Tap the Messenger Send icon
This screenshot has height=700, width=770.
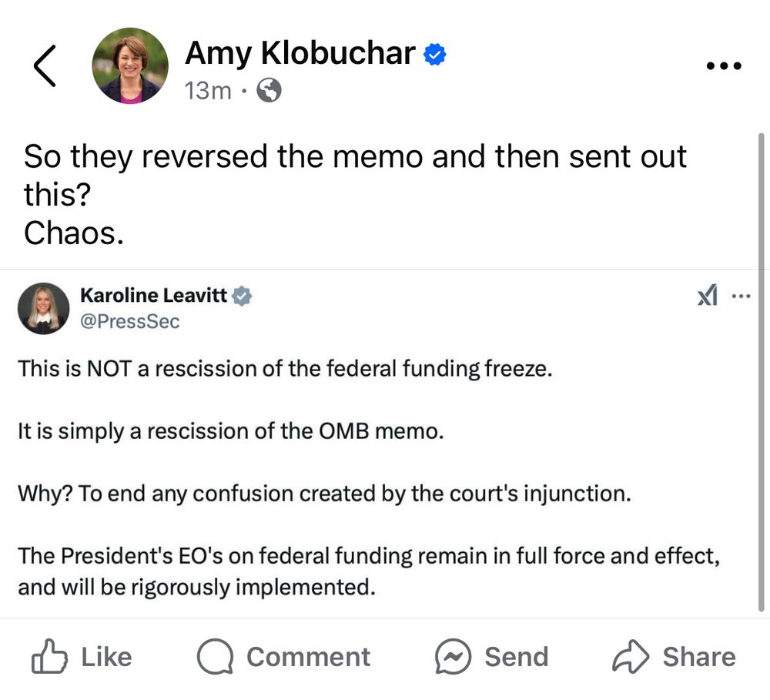click(x=453, y=657)
